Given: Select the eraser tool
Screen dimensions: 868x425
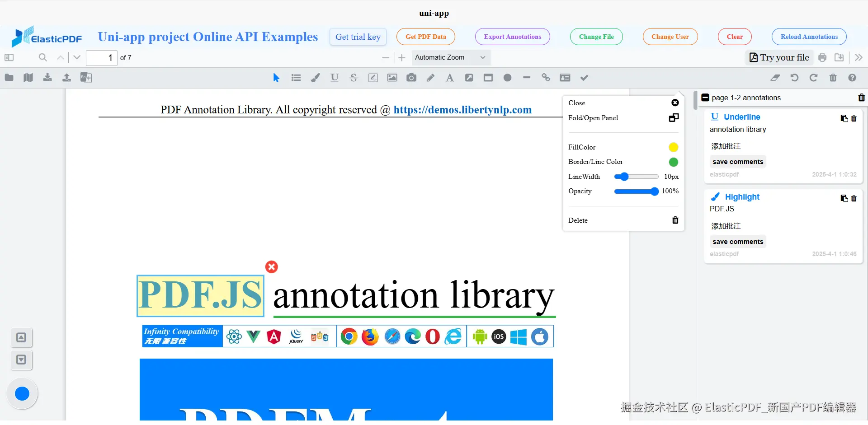Looking at the screenshot, I should (775, 78).
